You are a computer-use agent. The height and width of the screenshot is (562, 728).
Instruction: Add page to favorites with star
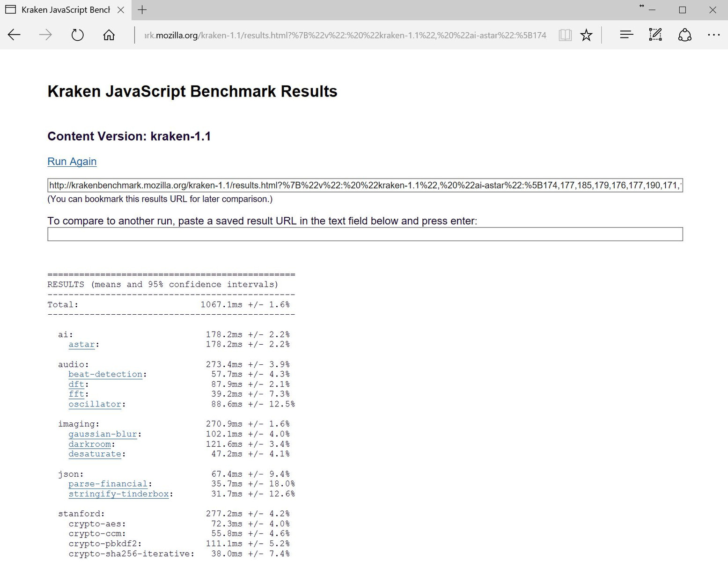coord(586,35)
